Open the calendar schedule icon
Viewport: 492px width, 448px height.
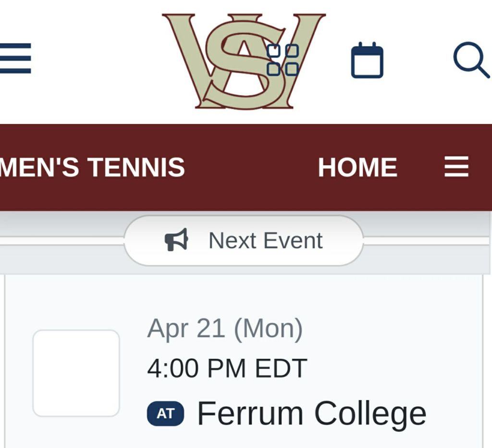point(367,61)
